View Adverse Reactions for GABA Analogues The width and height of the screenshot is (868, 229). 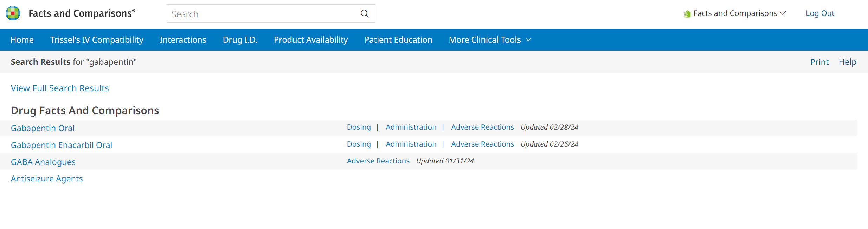coord(378,161)
